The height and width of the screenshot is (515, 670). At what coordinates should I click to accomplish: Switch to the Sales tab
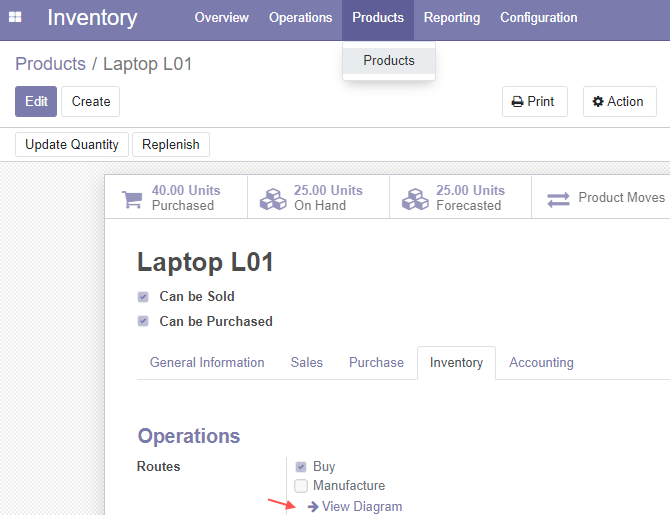click(306, 362)
